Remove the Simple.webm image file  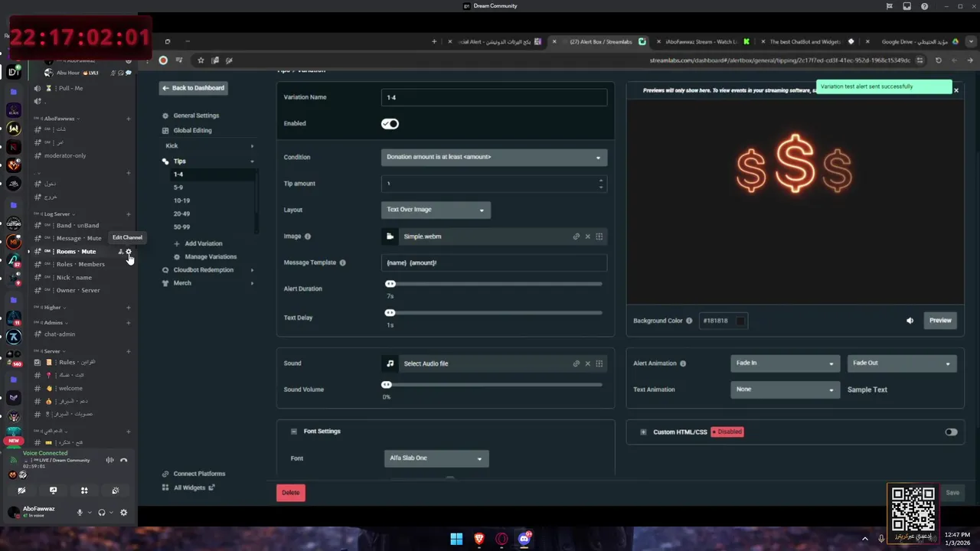(587, 236)
